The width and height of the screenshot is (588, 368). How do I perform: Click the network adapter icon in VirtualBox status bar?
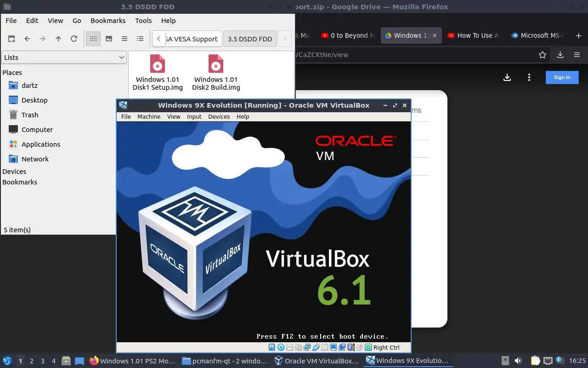307,347
